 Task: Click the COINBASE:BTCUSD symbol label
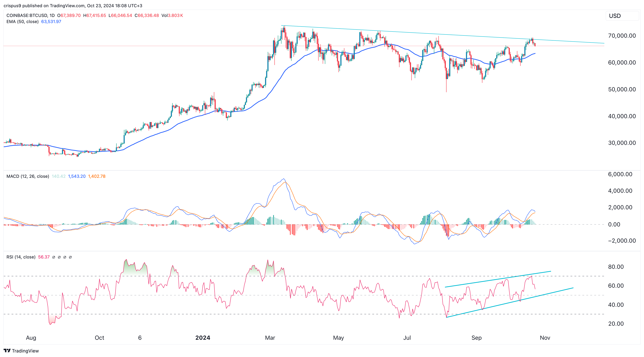click(26, 15)
